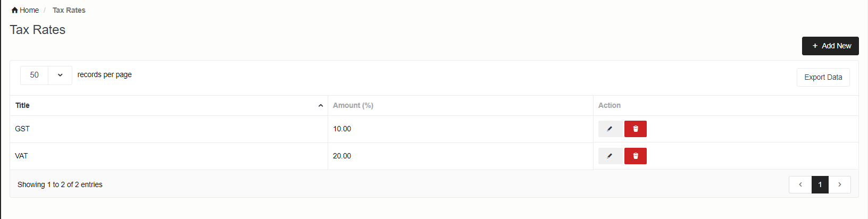Viewport: 868px width, 219px height.
Task: Click the Home icon in breadcrumb
Action: point(15,10)
